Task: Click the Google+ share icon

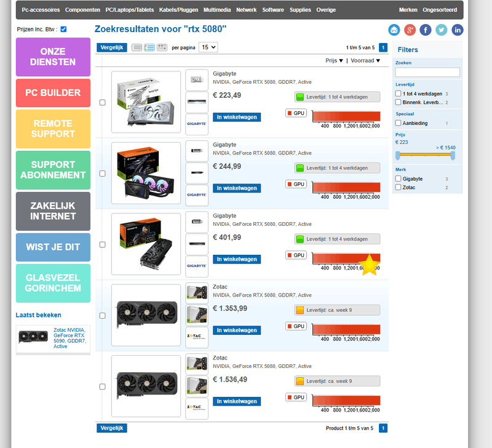Action: pos(410,29)
